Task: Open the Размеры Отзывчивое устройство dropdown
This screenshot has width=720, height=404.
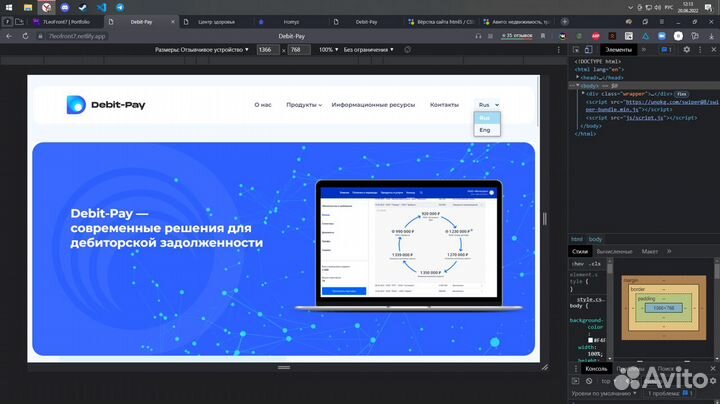Action: (202, 50)
